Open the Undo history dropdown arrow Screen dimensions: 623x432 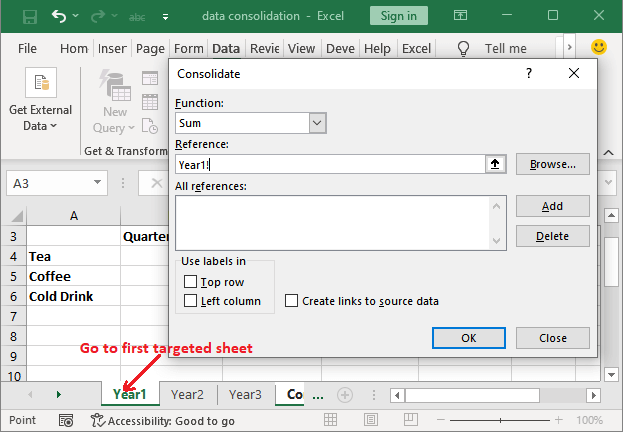pos(76,16)
